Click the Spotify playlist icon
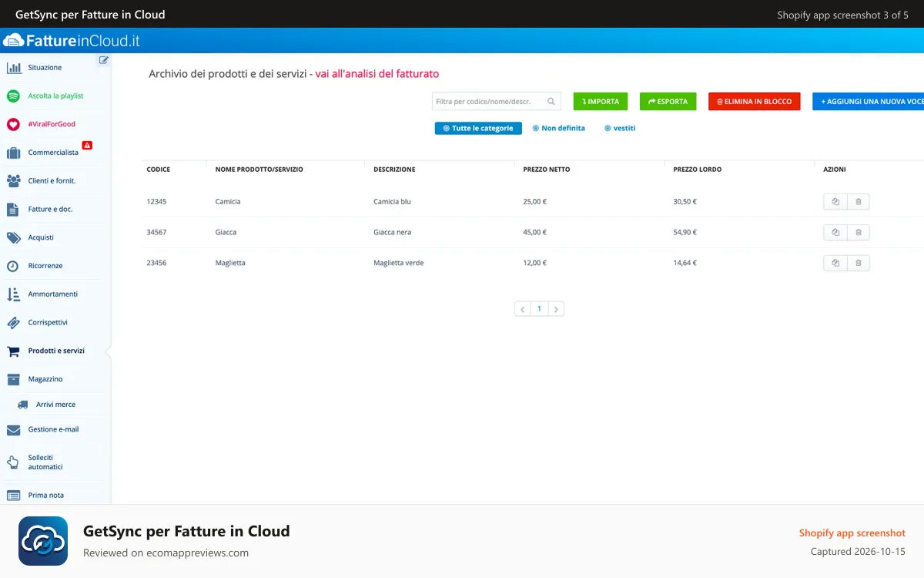 tap(13, 96)
